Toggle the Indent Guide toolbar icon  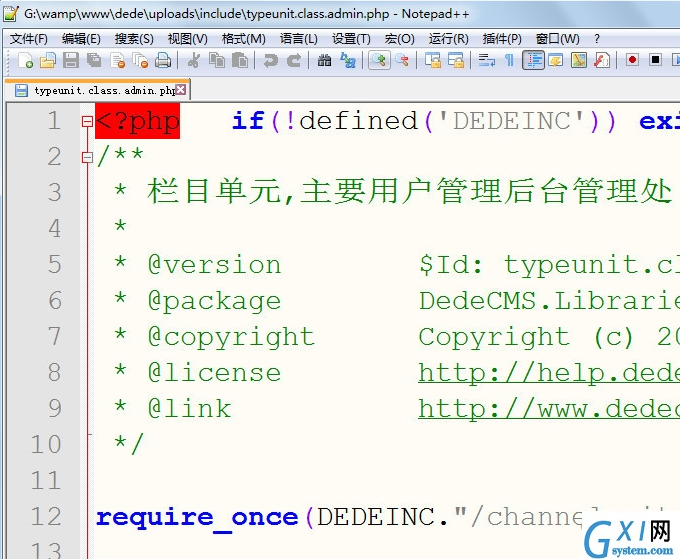click(x=533, y=60)
